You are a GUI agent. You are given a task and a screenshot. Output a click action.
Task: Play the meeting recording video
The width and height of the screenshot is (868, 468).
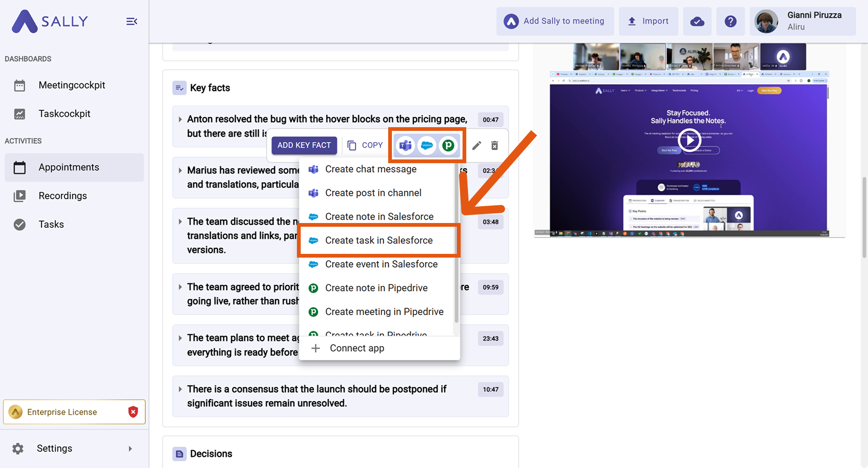point(690,140)
